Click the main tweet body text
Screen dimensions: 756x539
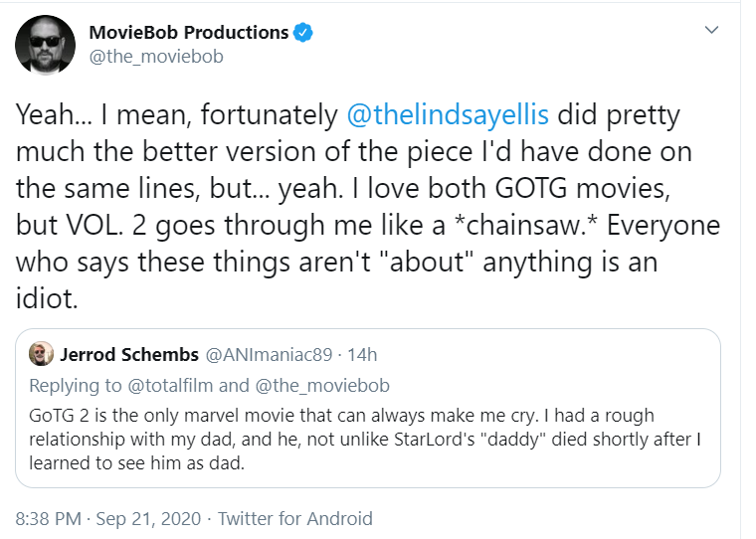[x=368, y=206]
